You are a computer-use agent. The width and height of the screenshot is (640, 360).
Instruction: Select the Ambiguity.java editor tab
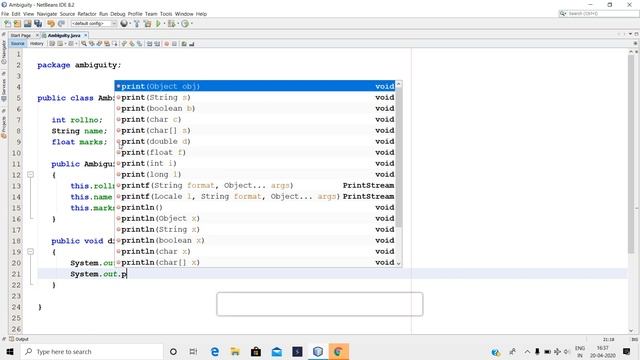[x=64, y=36]
